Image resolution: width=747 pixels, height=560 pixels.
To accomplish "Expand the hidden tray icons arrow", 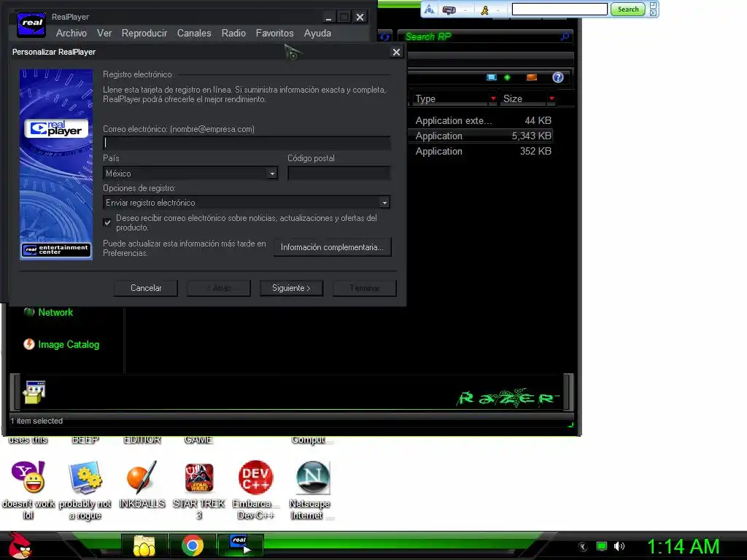I will pos(583,547).
